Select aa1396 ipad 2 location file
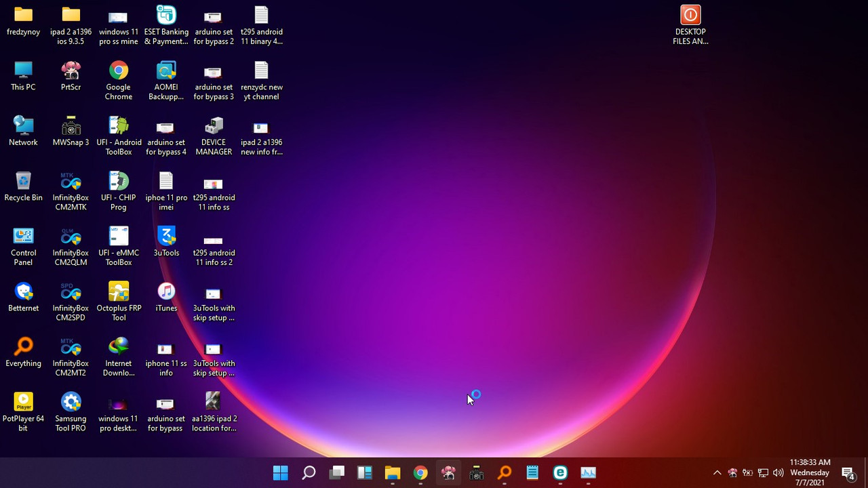Viewport: 868px width, 488px height. coord(214,413)
